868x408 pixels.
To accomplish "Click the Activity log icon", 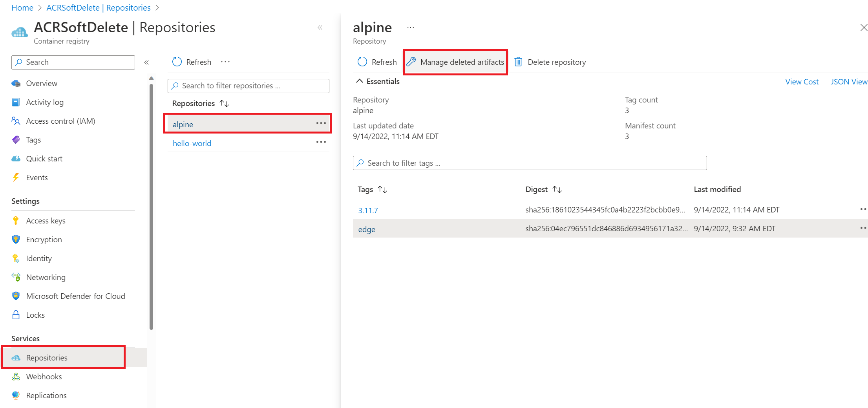I will coord(16,102).
